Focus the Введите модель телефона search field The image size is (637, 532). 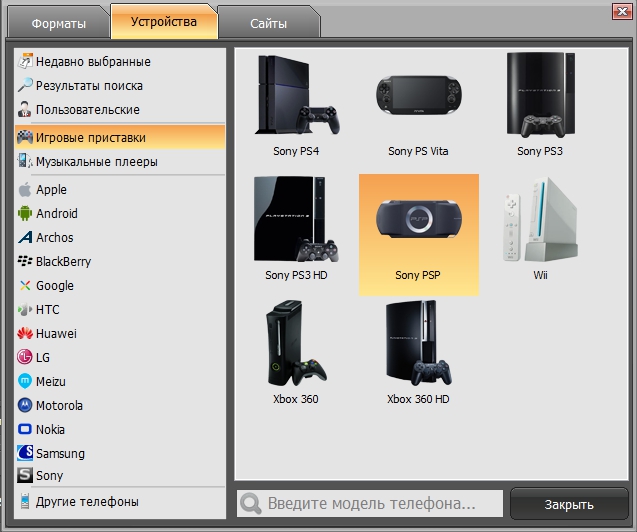370,504
